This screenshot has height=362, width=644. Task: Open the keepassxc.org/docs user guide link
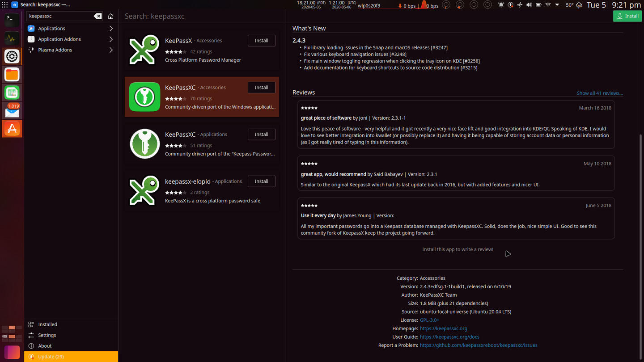pyautogui.click(x=449, y=337)
